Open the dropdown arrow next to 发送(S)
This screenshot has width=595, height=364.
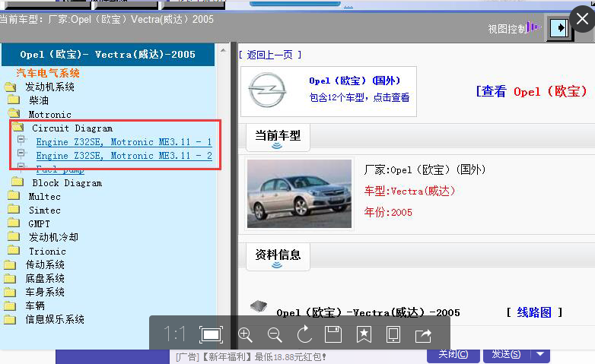click(x=539, y=354)
